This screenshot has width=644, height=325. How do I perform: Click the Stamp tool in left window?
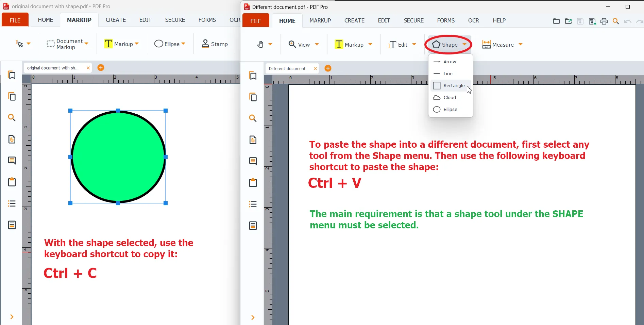[x=215, y=44]
